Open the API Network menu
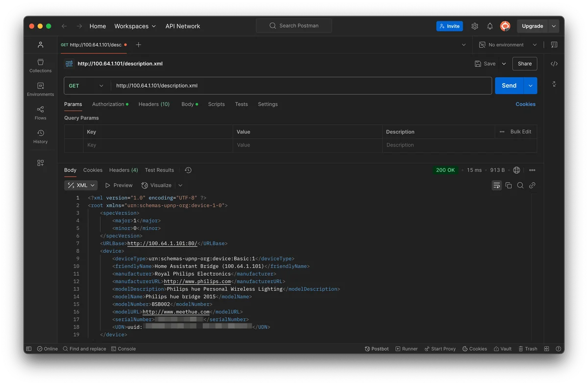The height and width of the screenshot is (385, 588). point(183,26)
